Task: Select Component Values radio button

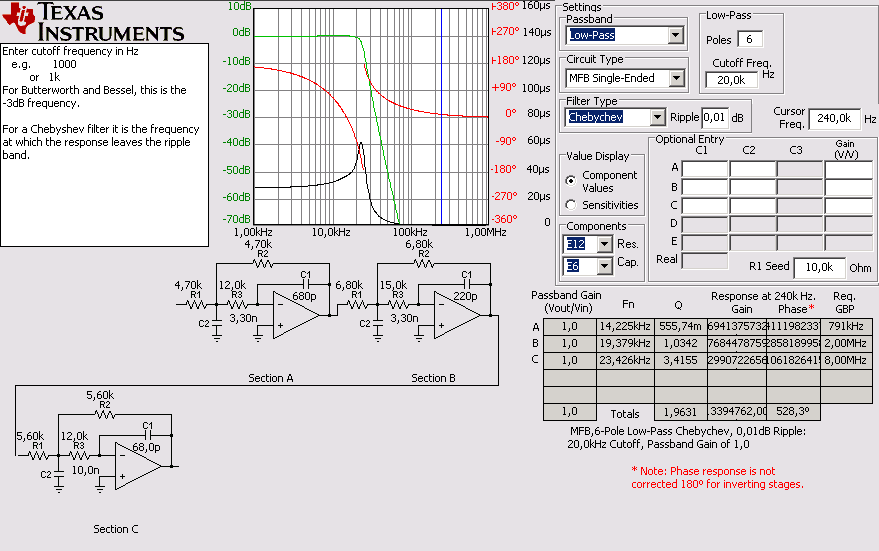Action: tap(571, 180)
